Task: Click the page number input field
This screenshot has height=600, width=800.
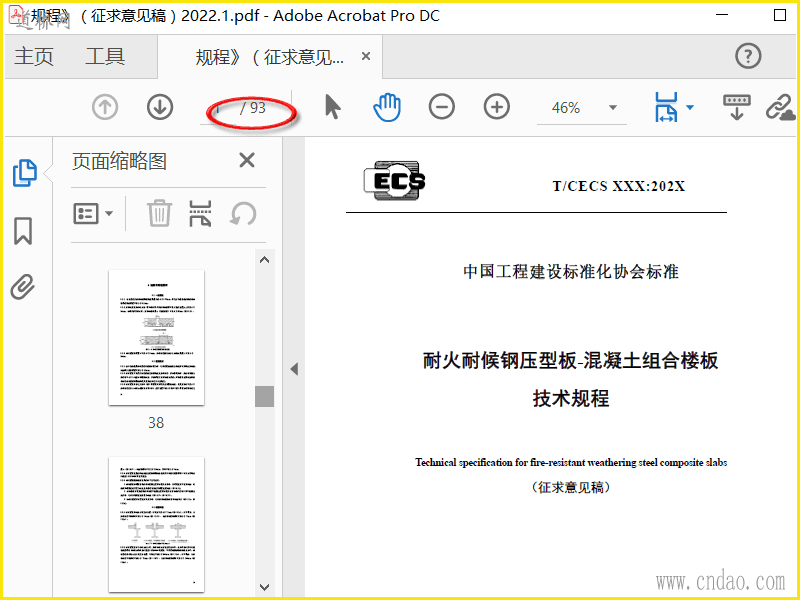Action: tap(218, 108)
